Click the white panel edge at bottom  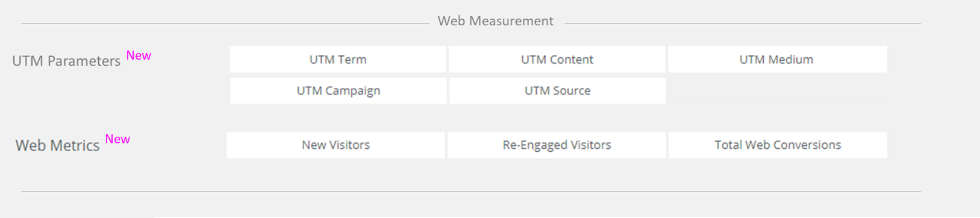567,216
